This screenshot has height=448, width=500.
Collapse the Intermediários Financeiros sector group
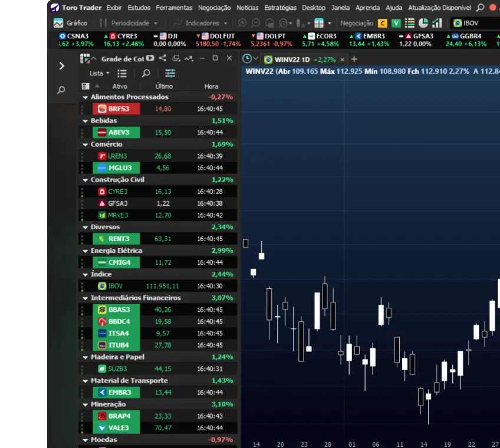click(85, 298)
